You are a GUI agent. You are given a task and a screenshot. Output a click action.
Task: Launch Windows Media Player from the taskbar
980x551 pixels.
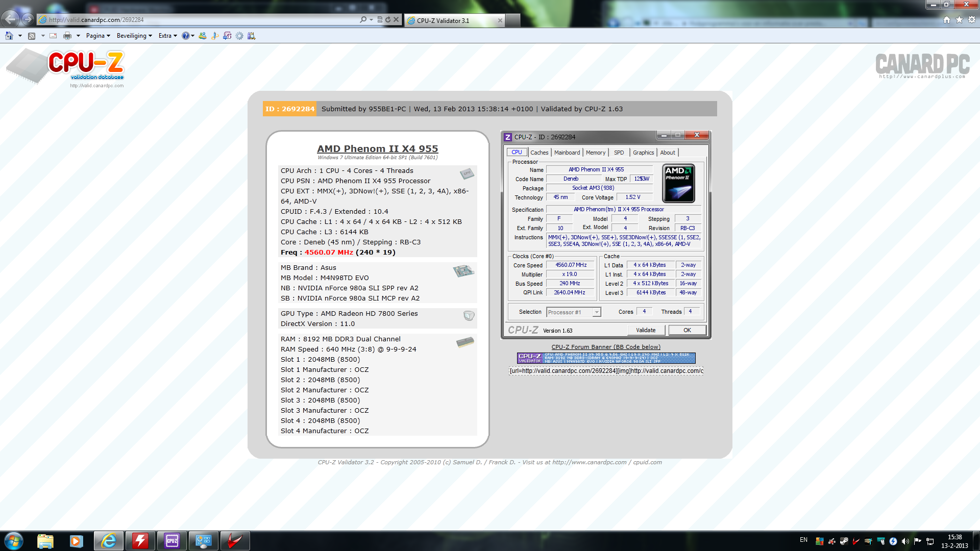click(x=77, y=541)
